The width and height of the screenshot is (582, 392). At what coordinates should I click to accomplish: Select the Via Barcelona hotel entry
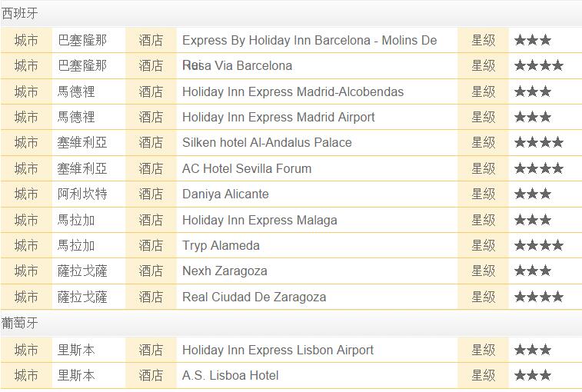(237, 65)
